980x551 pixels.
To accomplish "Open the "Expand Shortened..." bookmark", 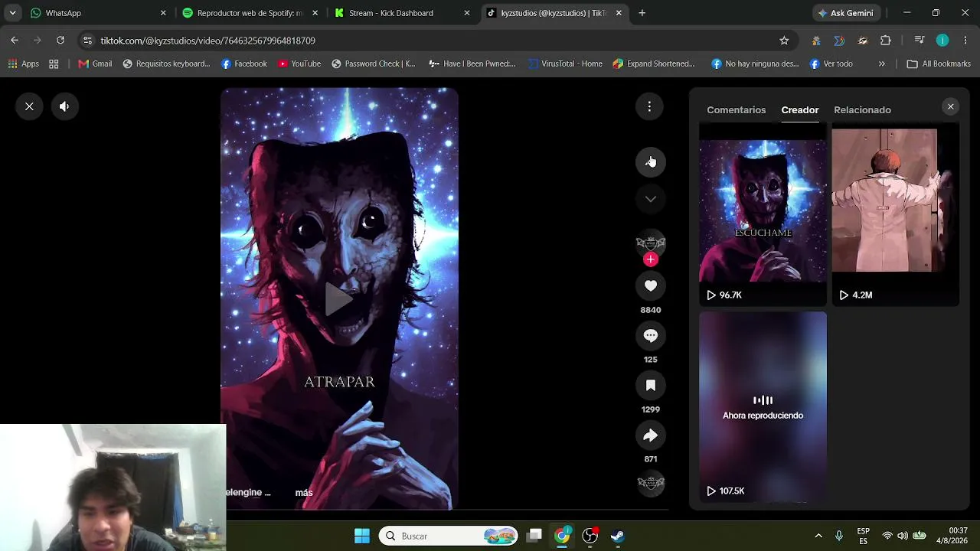I will 654,64.
